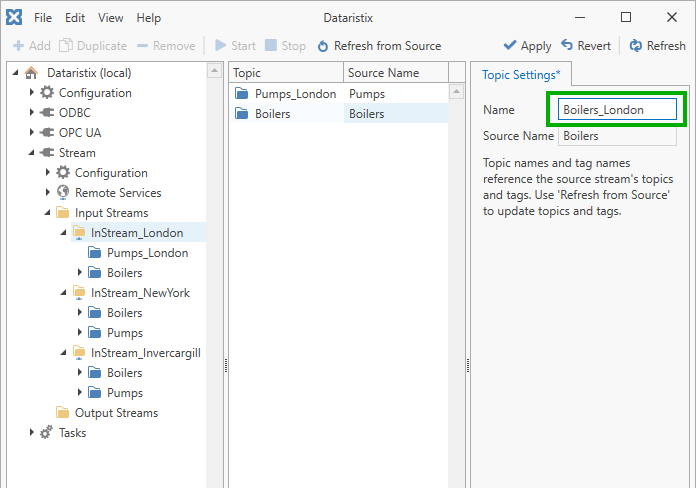Expand Boilers under InStream_Invercargill
The height and width of the screenshot is (488, 696).
[x=79, y=372]
